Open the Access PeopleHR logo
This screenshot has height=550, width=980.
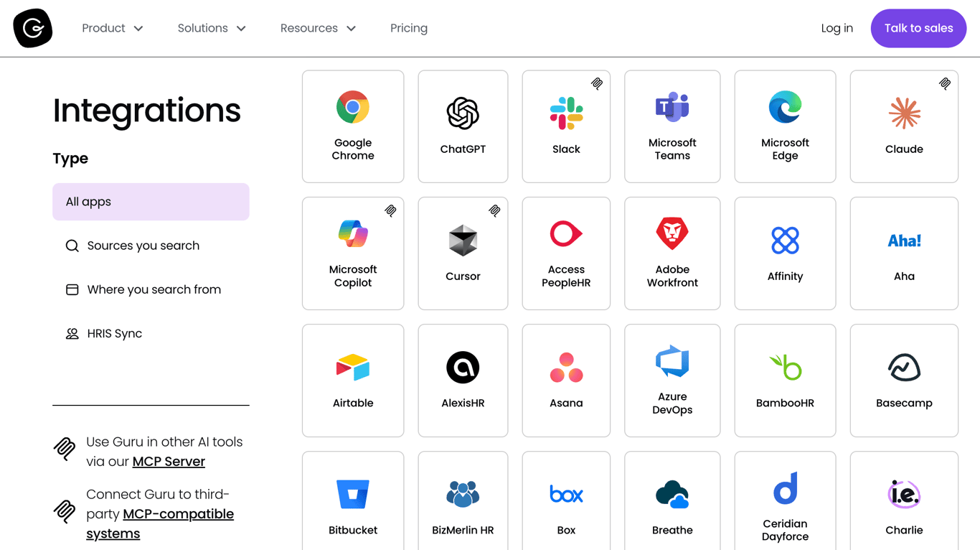[566, 234]
